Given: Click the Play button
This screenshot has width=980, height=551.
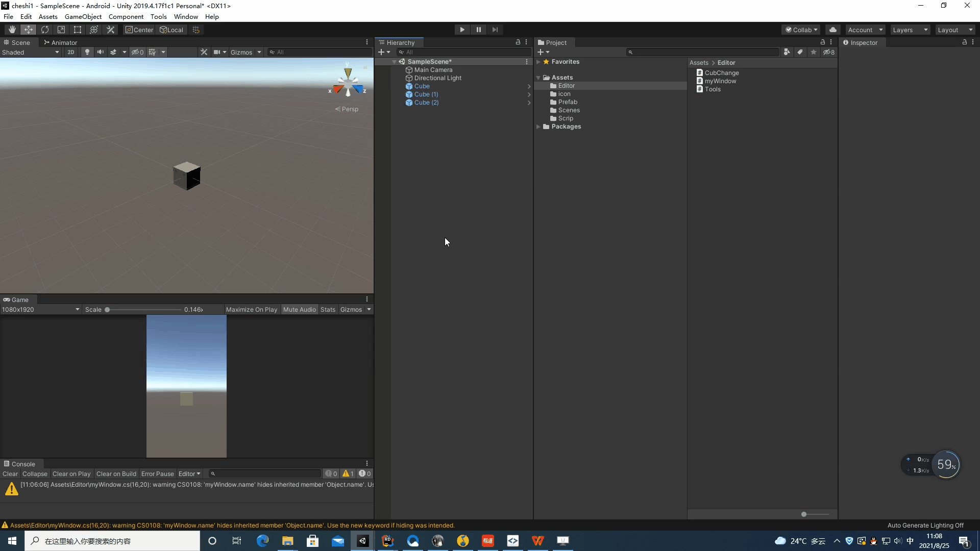Looking at the screenshot, I should click(x=462, y=30).
